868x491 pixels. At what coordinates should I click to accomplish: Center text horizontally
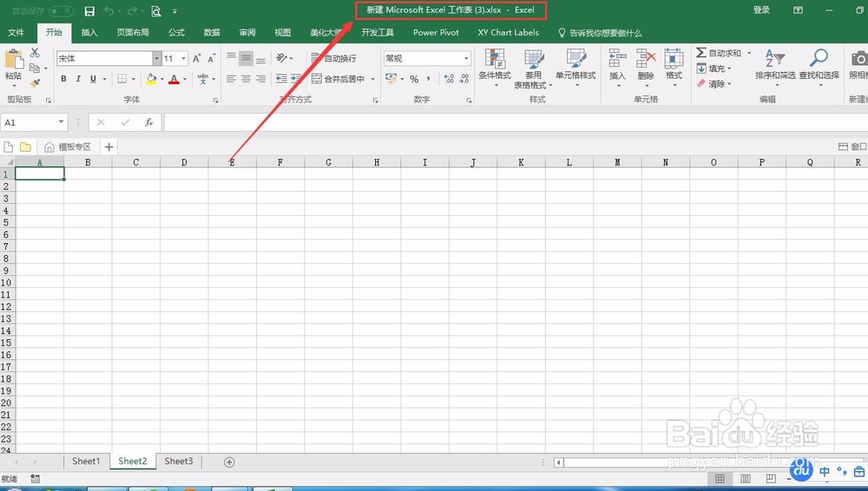coord(246,79)
